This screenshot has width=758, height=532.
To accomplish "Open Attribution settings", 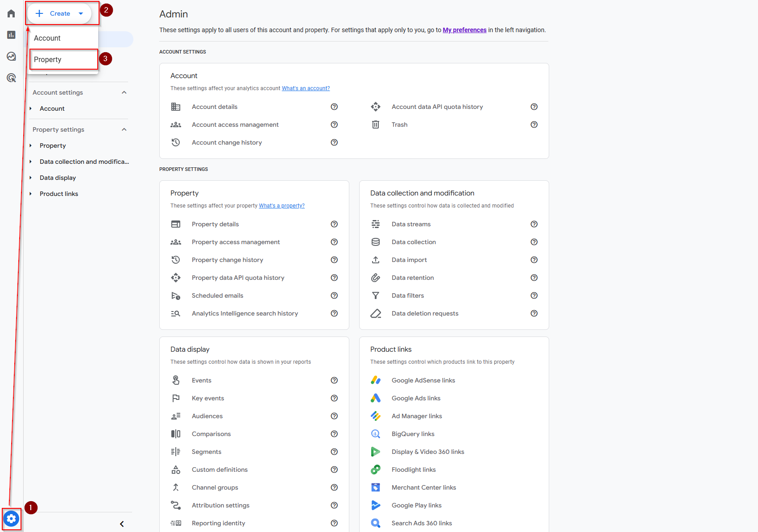I will pos(220,505).
